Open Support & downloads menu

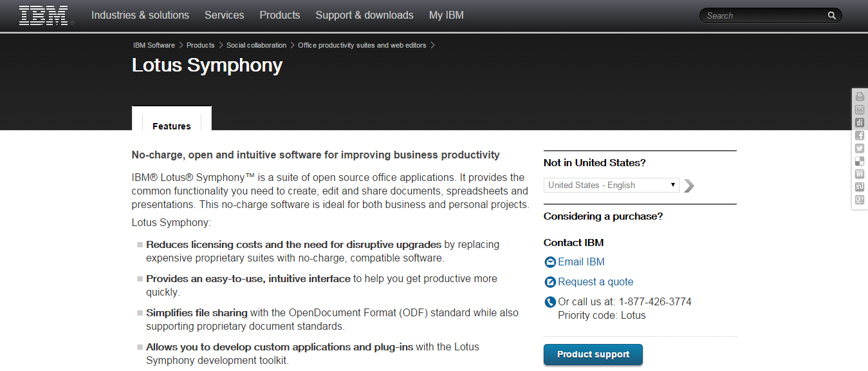365,15
